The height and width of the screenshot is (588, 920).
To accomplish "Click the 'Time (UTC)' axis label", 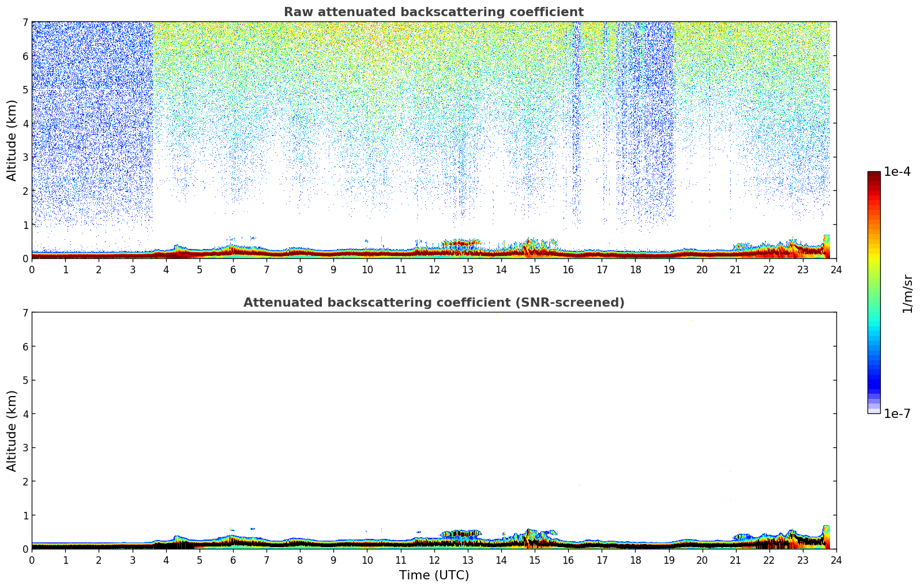I will pyautogui.click(x=434, y=575).
